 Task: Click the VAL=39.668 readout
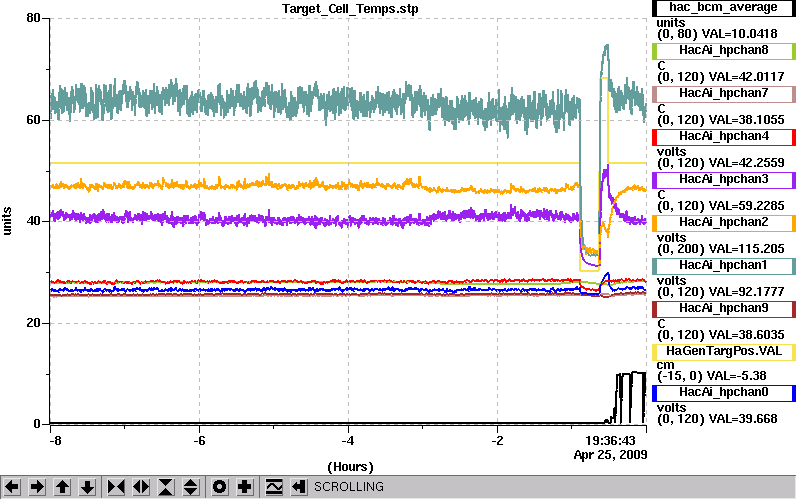[x=743, y=419]
